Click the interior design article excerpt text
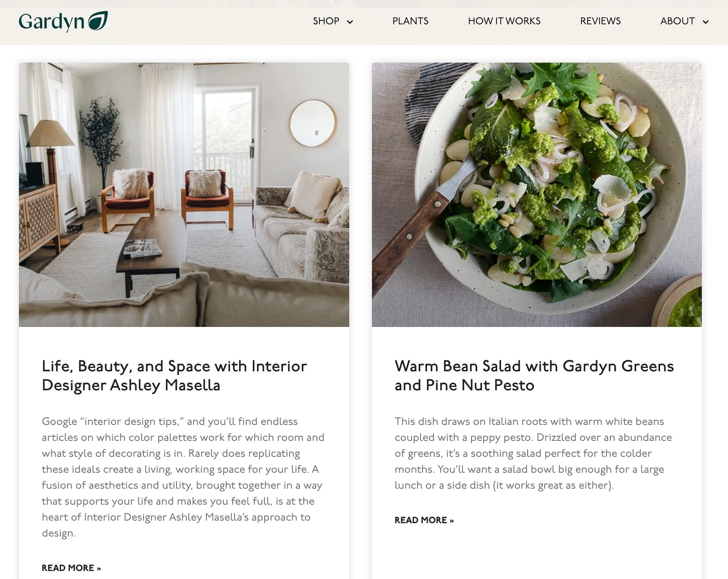 click(x=183, y=477)
